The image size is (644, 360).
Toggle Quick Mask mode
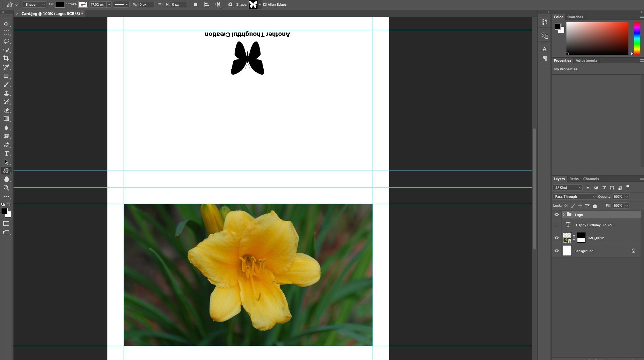click(6, 224)
